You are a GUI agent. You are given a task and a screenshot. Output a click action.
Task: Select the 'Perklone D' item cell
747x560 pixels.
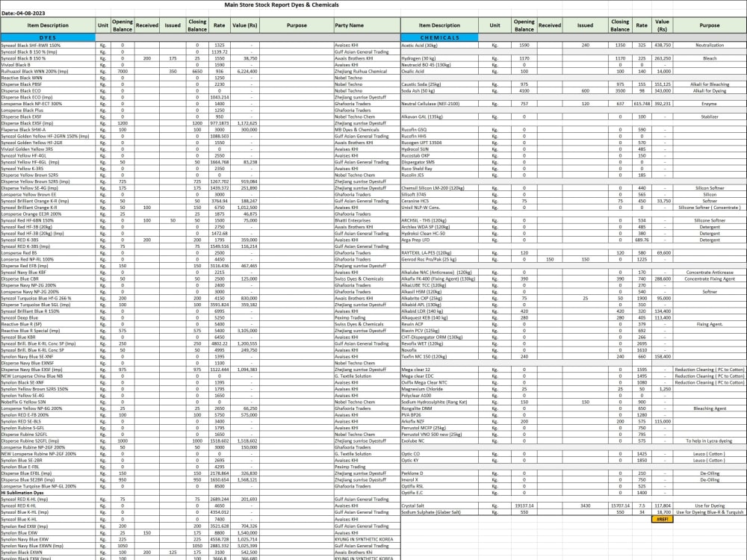coord(440,473)
